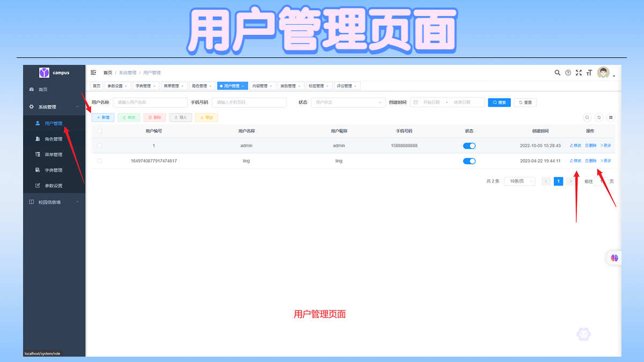The width and height of the screenshot is (644, 362).
Task: Focus the 手机号码 input field
Action: tap(249, 102)
